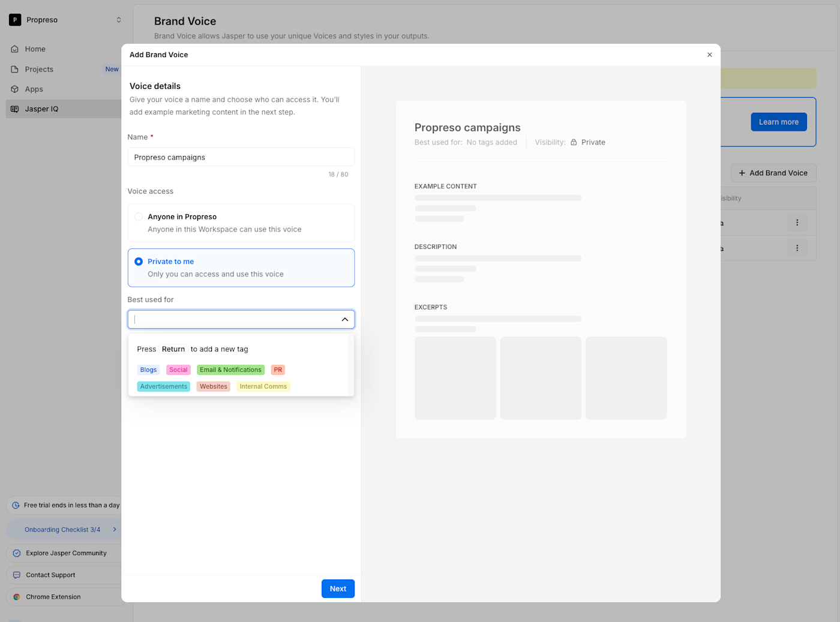Expand the Propreso workspace switcher
Image resolution: width=840 pixels, height=622 pixels.
point(119,20)
